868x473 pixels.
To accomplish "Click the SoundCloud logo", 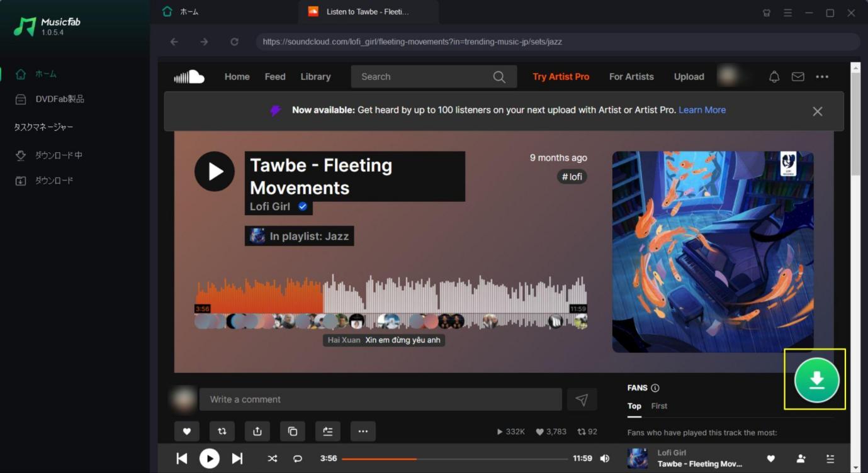I will tap(189, 77).
